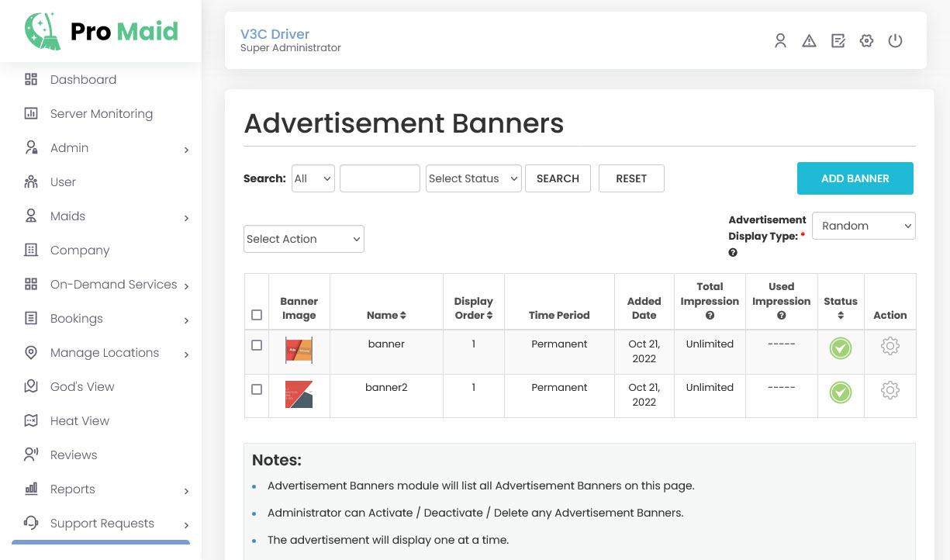Click the Admin sidebar icon
Image resolution: width=950 pixels, height=560 pixels.
(x=31, y=147)
